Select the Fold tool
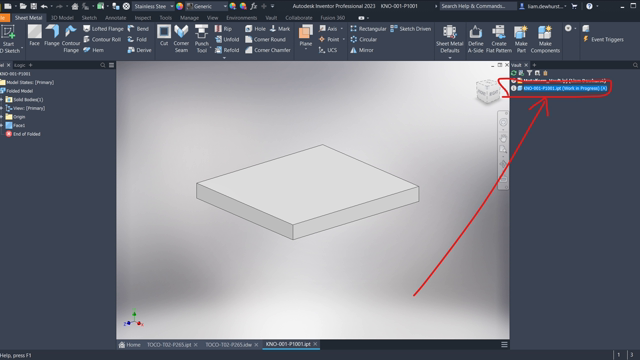 (137, 39)
